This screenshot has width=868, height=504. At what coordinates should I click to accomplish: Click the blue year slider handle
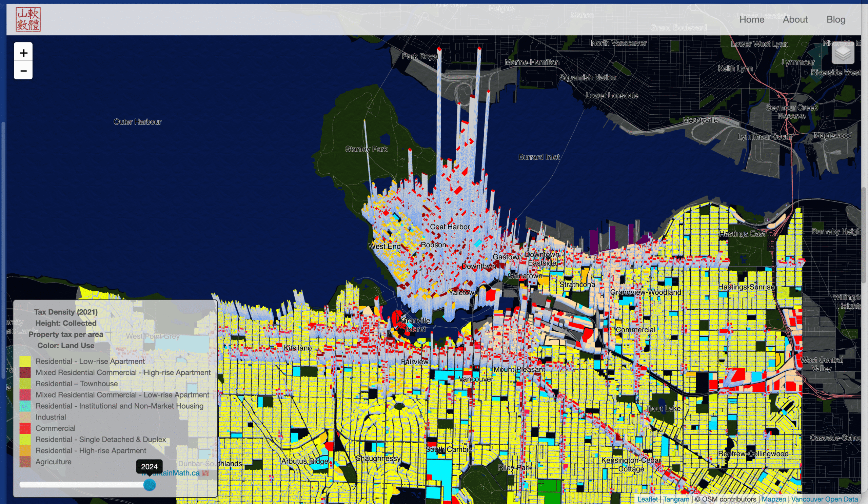pos(150,485)
